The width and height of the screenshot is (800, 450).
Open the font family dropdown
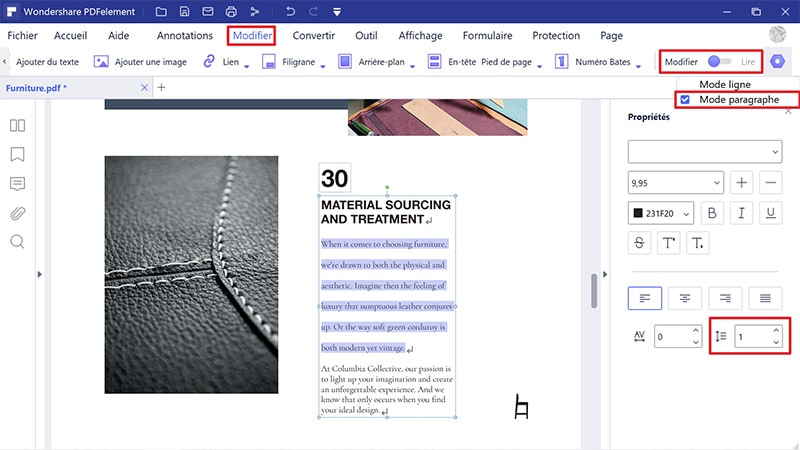pyautogui.click(x=705, y=152)
